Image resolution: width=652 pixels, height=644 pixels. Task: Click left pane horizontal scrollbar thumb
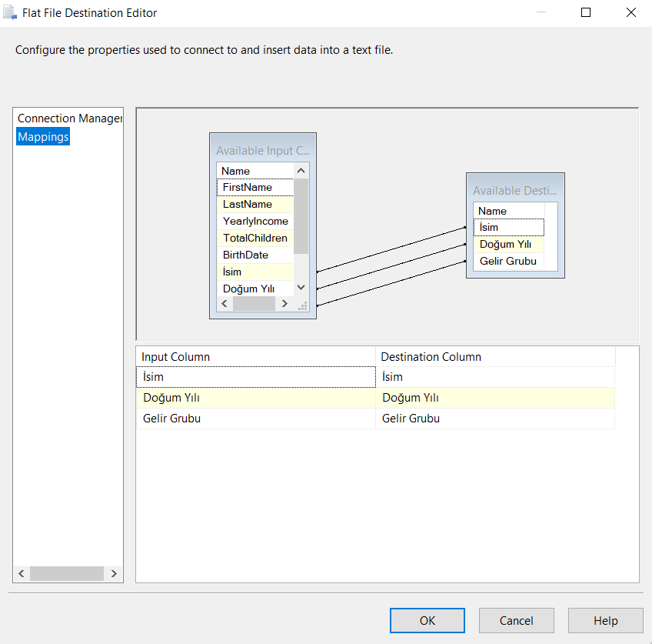pos(67,574)
